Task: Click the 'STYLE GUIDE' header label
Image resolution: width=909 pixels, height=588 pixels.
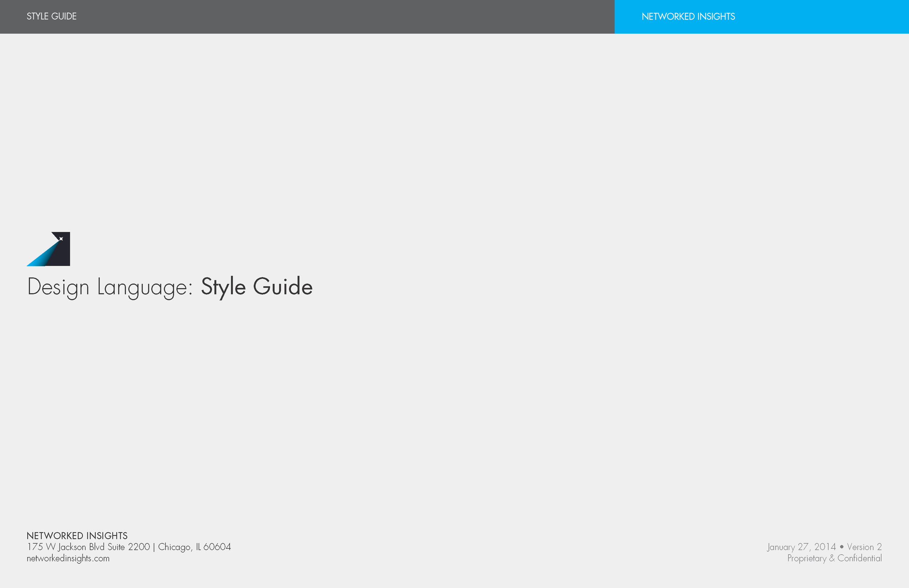Action: tap(52, 16)
